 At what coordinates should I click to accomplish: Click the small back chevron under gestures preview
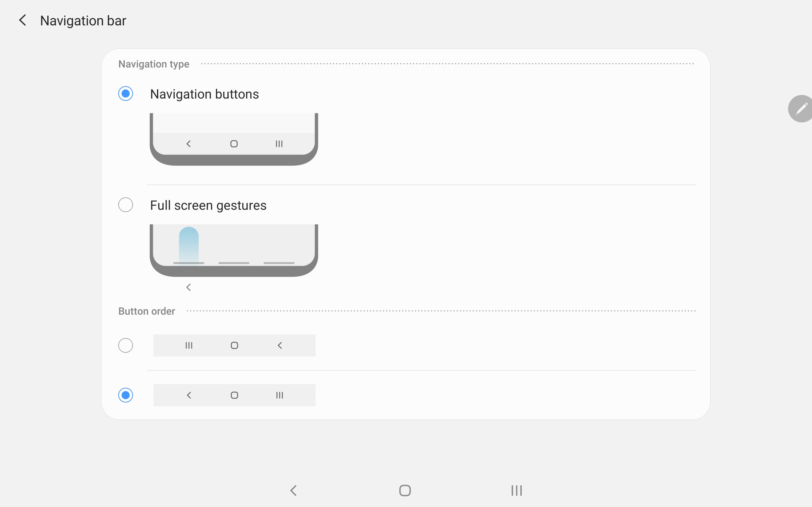coord(189,287)
